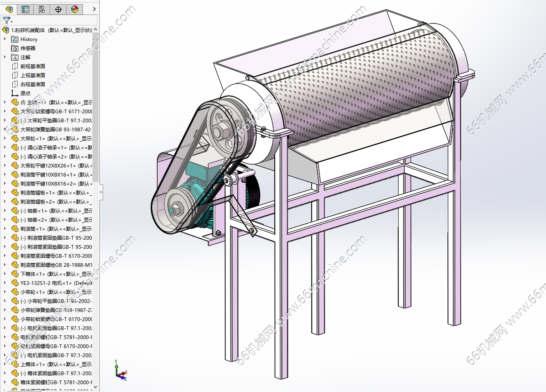Click the XYZ orientation triad in viewport
This screenshot has width=546, height=392.
tap(121, 370)
